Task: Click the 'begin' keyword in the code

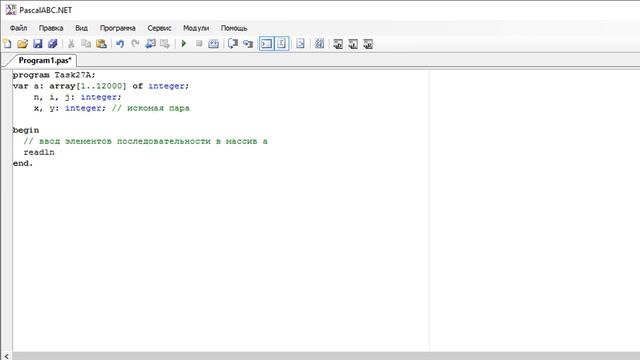Action: 26,131
